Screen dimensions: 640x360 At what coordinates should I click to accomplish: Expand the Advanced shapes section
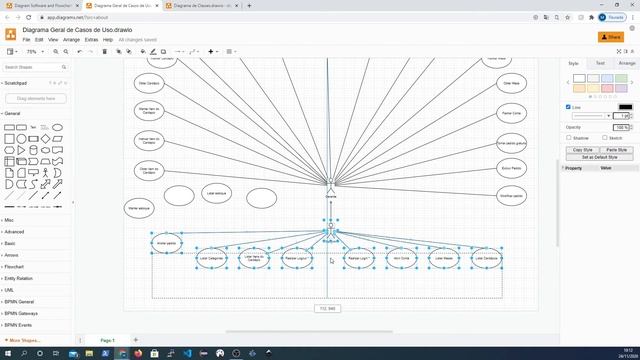tap(14, 232)
